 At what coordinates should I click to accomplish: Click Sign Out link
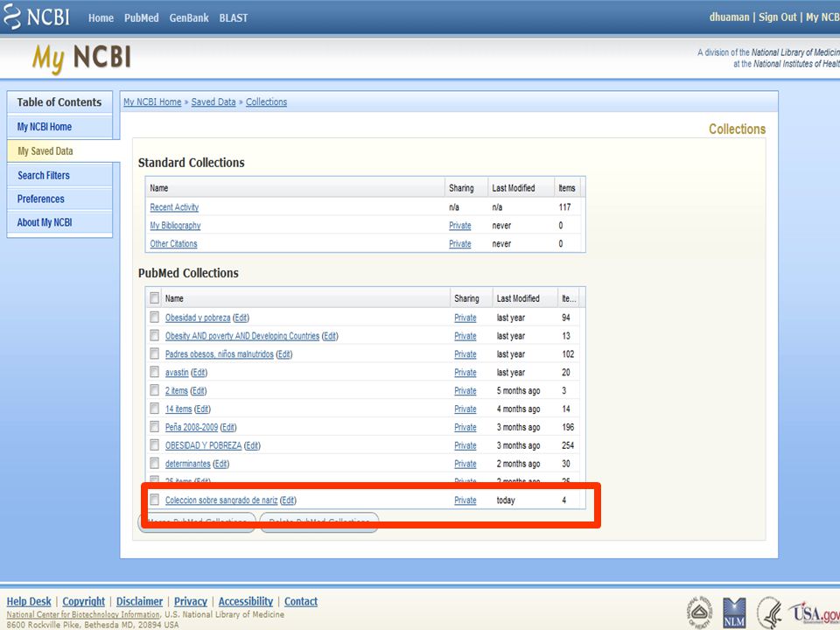pyautogui.click(x=777, y=17)
